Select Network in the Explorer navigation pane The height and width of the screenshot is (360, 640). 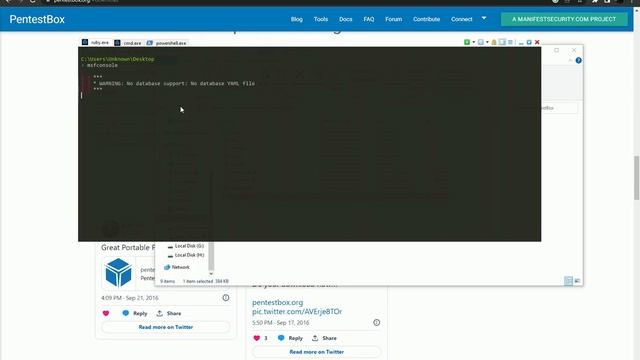click(x=177, y=267)
